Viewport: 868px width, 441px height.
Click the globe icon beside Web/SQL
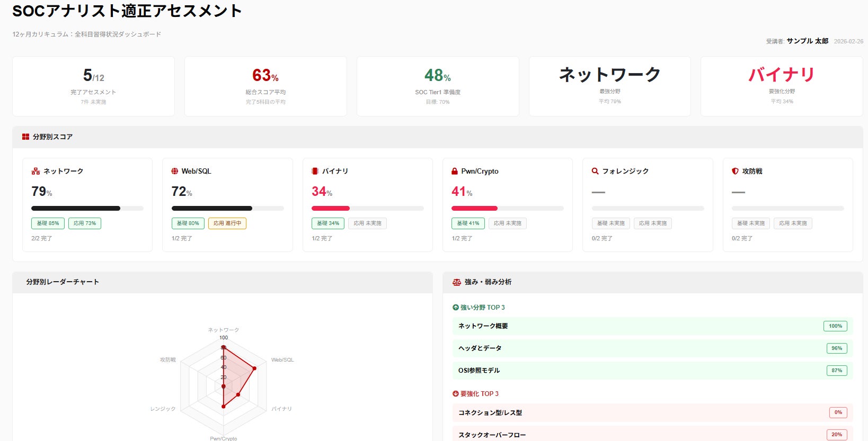click(x=175, y=171)
